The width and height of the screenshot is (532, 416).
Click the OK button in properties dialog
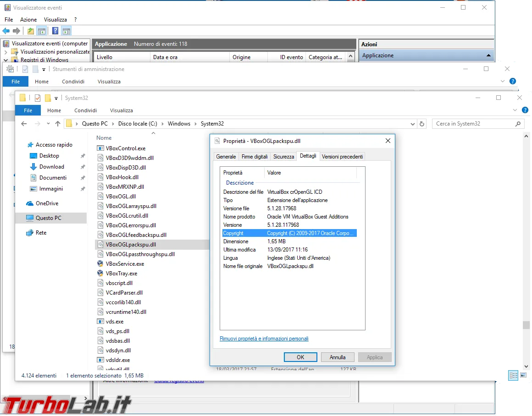click(x=300, y=357)
